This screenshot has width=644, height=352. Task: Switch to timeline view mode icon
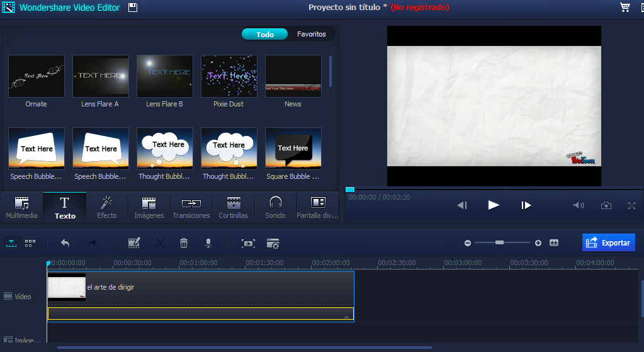click(x=11, y=243)
